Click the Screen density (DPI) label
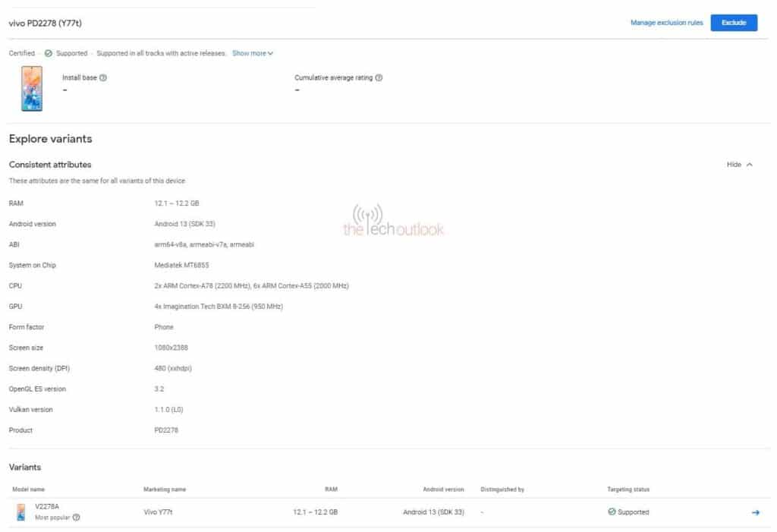The height and width of the screenshot is (532, 777). tap(39, 368)
